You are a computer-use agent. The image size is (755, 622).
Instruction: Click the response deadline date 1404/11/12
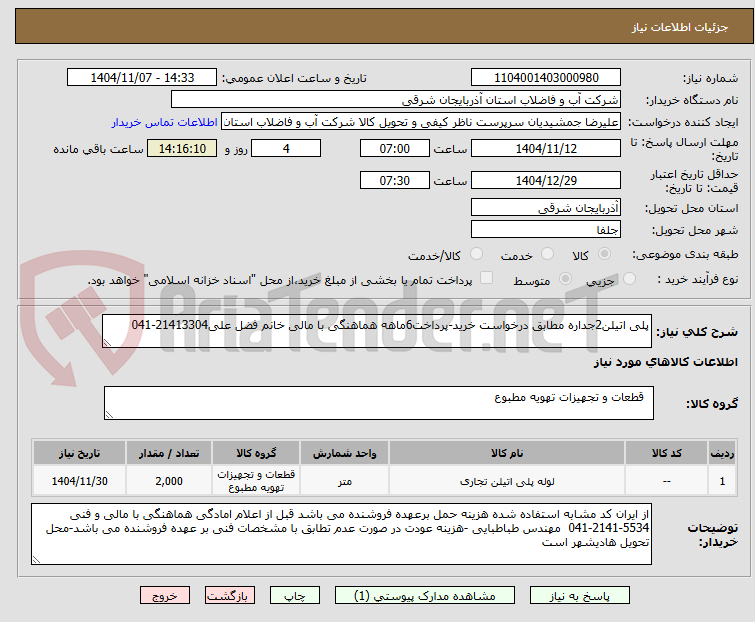point(546,148)
